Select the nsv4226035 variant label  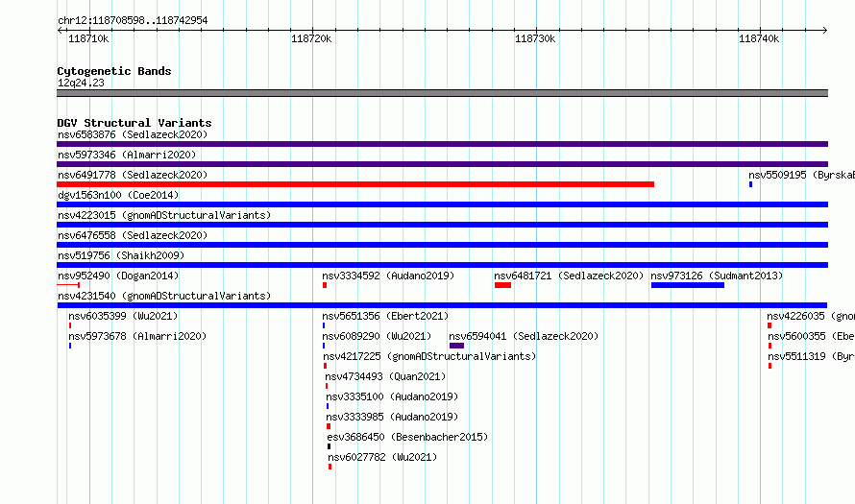(811, 316)
